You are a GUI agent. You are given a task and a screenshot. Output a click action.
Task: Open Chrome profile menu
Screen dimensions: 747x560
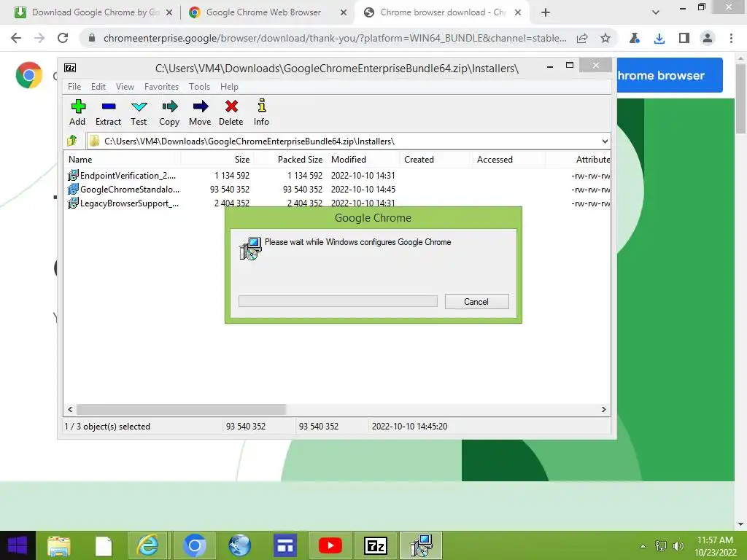[708, 38]
